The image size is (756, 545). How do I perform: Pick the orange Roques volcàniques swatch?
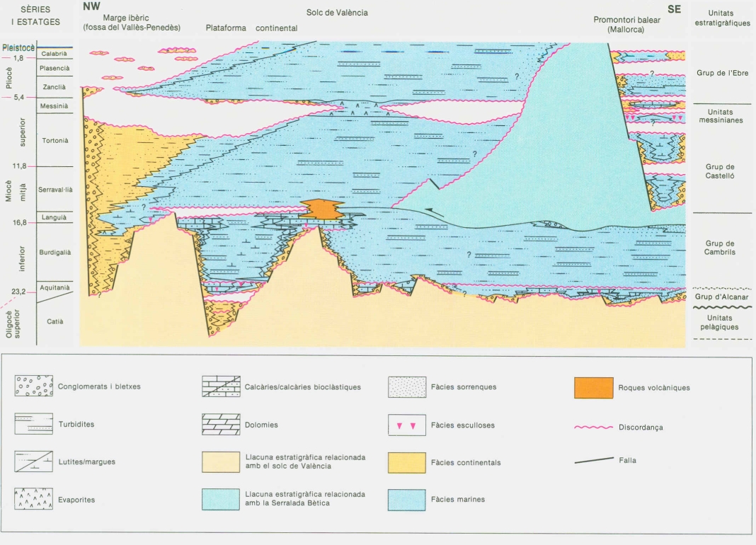click(x=593, y=387)
